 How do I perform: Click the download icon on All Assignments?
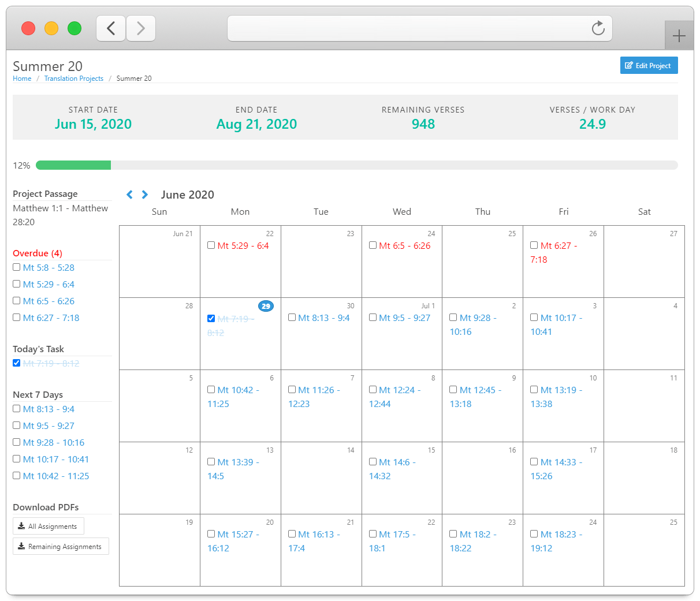21,526
